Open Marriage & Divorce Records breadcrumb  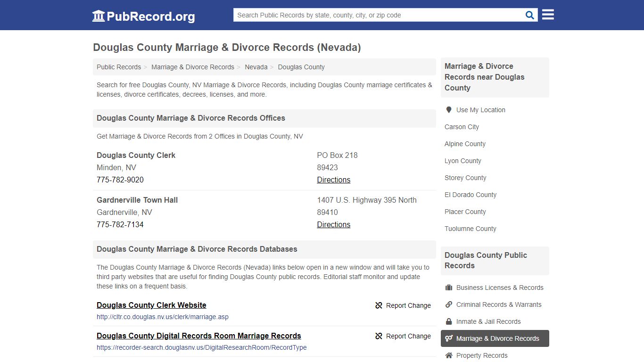[x=193, y=67]
